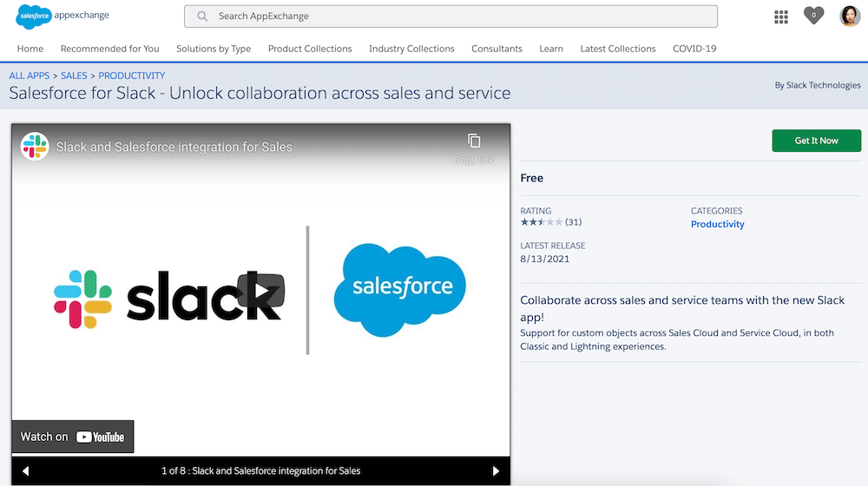
Task: Click the Salesforce for Slack page title
Action: coord(260,93)
